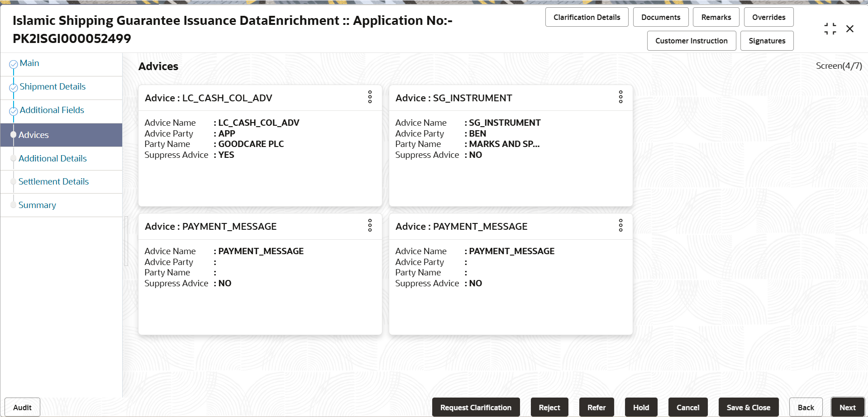Put the task on Hold
Image resolution: width=868 pixels, height=417 pixels.
pyautogui.click(x=641, y=408)
